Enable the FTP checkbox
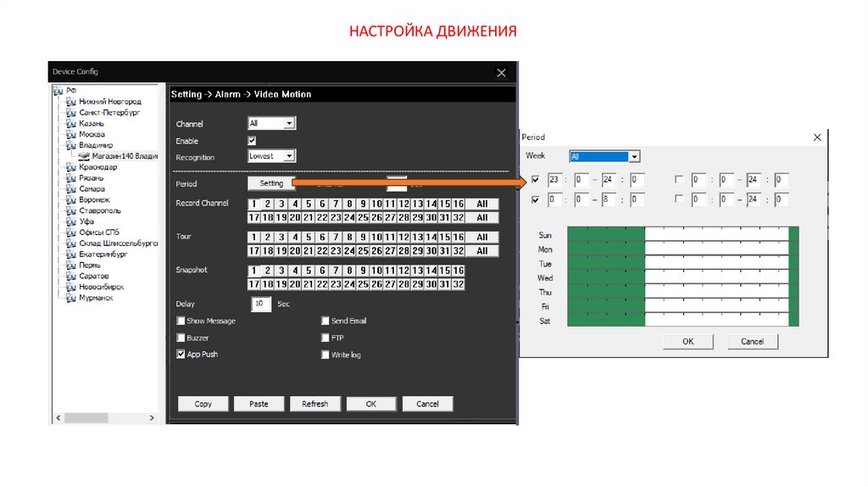868x487 pixels. pyautogui.click(x=325, y=338)
